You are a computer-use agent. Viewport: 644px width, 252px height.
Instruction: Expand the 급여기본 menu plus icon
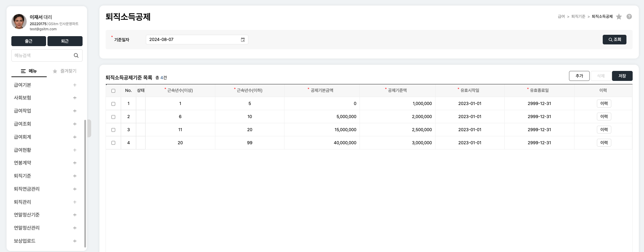tap(75, 85)
